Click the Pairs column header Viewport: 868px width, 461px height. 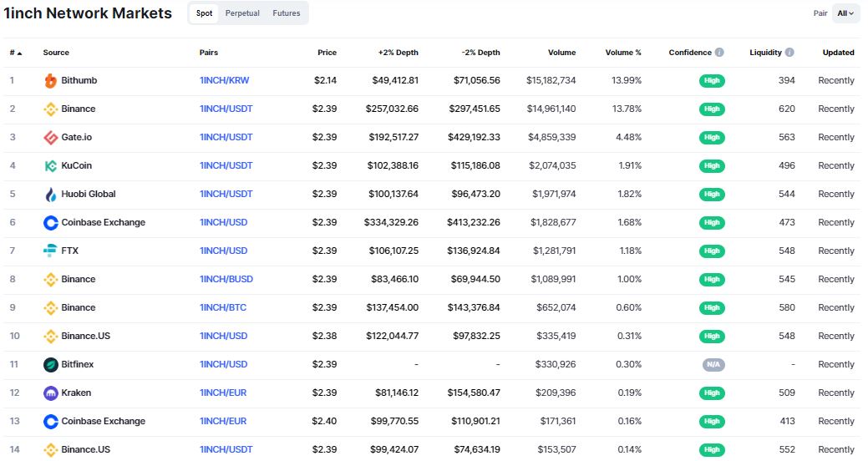[x=209, y=53]
